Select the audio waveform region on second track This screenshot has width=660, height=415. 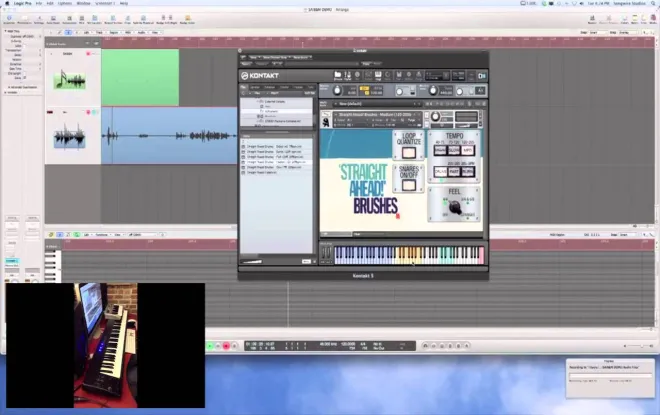click(x=170, y=135)
